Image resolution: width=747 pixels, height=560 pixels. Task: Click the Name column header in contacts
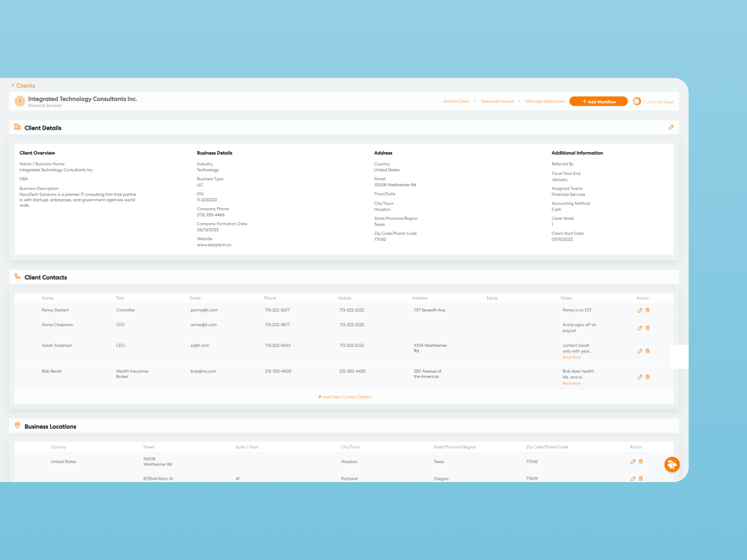48,298
